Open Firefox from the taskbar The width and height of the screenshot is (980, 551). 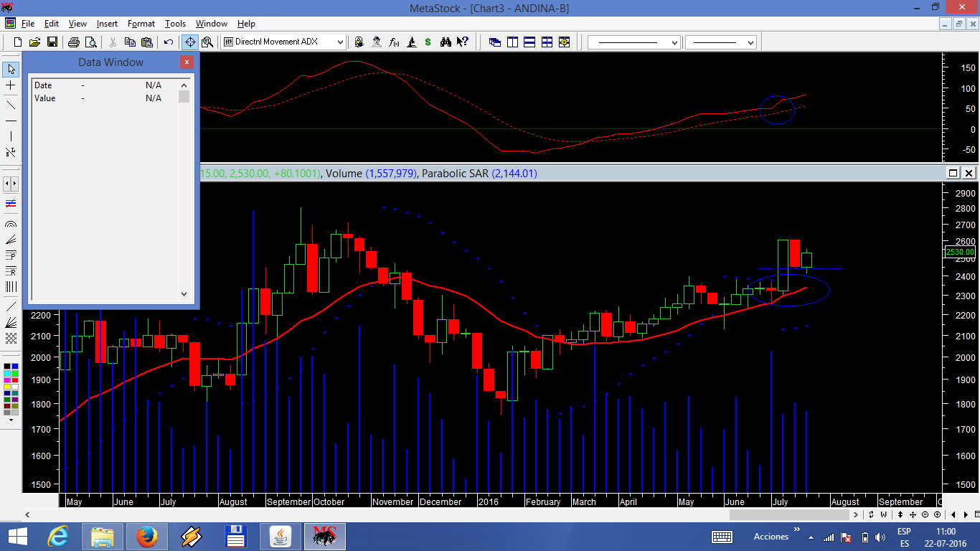146,537
